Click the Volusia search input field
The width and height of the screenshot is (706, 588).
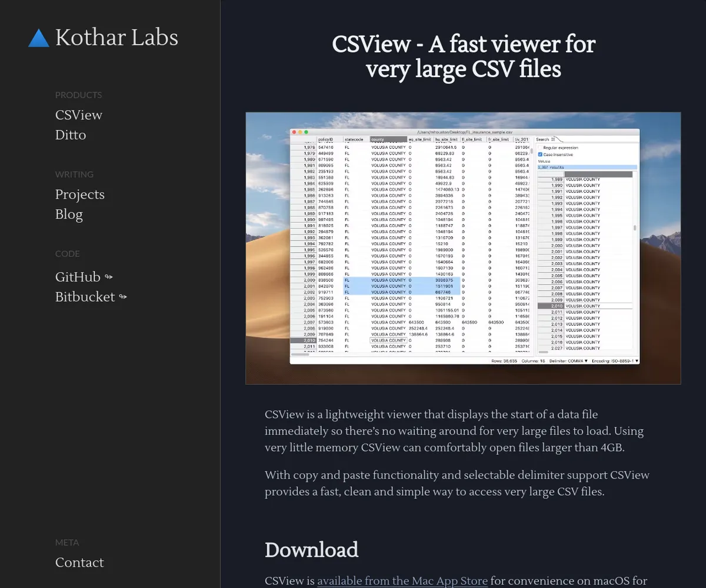tap(586, 161)
